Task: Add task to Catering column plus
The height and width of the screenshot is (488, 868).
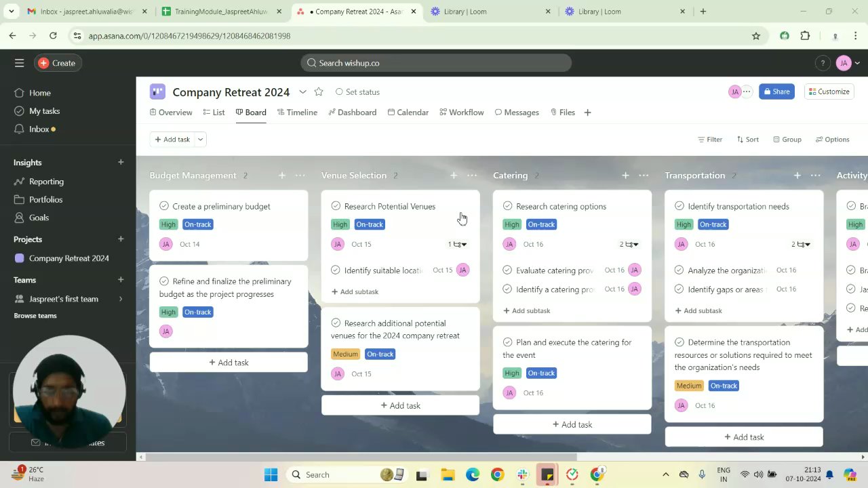Action: pos(625,176)
